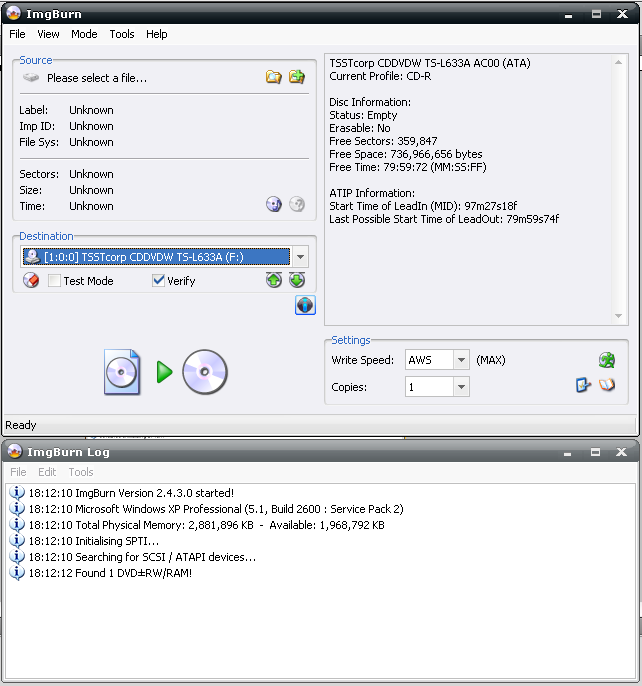Click 'Last Possible Start Time of LeadOut' line
The height and width of the screenshot is (686, 642).
tap(444, 219)
